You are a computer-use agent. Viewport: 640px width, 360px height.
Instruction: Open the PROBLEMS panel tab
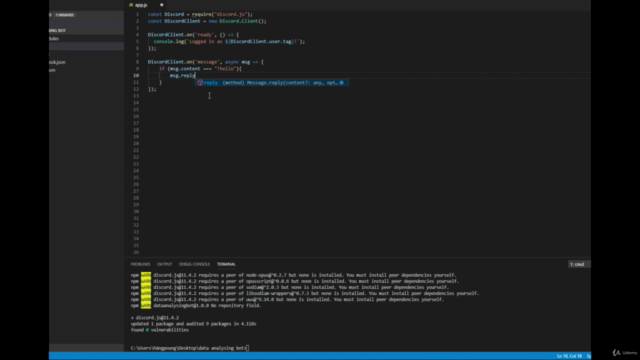tap(140, 264)
